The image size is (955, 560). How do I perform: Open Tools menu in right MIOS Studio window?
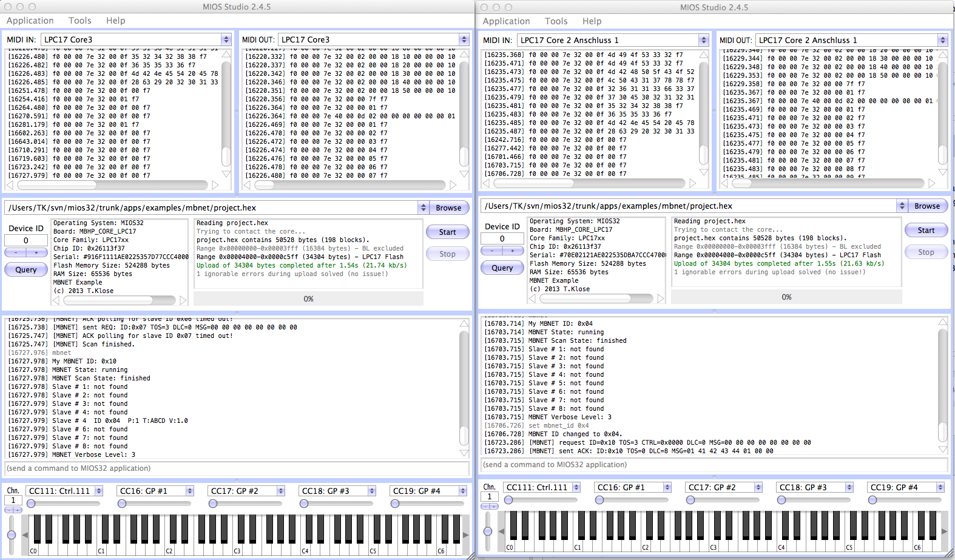click(x=556, y=21)
